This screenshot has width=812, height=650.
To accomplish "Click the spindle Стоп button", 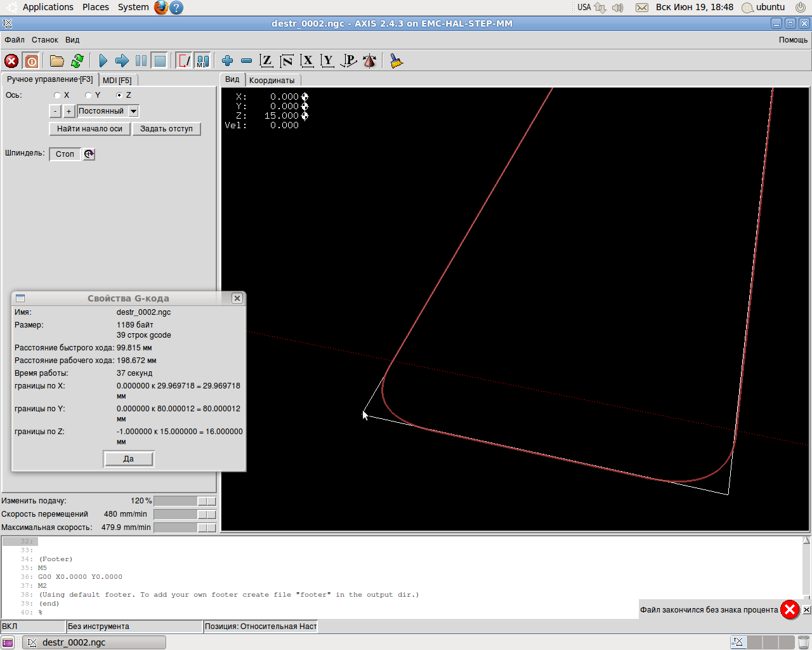I will click(65, 154).
